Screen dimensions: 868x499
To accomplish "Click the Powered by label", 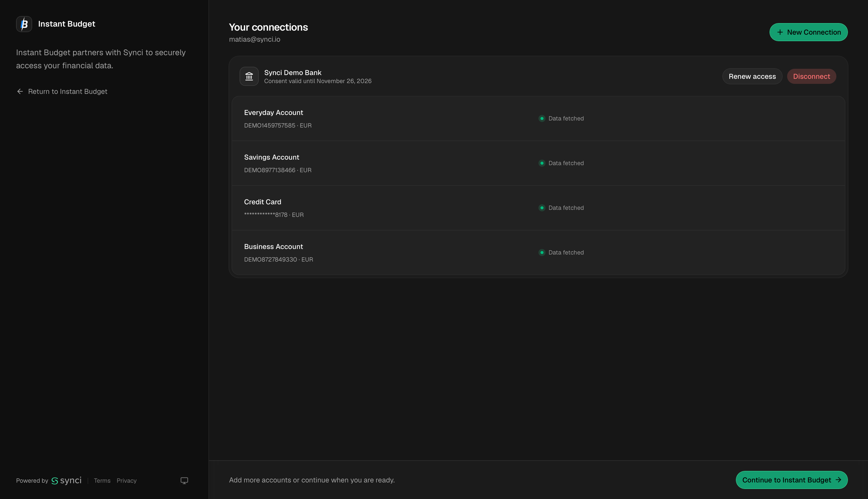I will tap(32, 480).
